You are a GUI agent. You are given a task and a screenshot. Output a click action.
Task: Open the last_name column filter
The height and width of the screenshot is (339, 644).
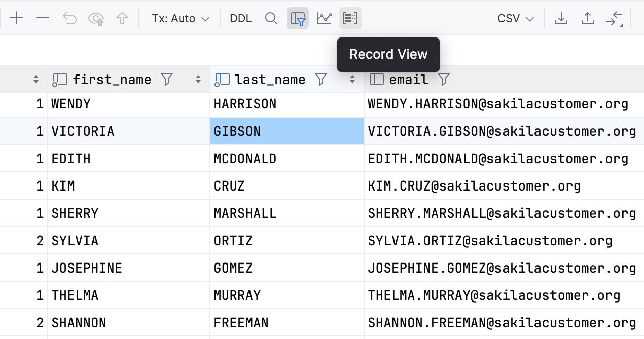pos(320,80)
